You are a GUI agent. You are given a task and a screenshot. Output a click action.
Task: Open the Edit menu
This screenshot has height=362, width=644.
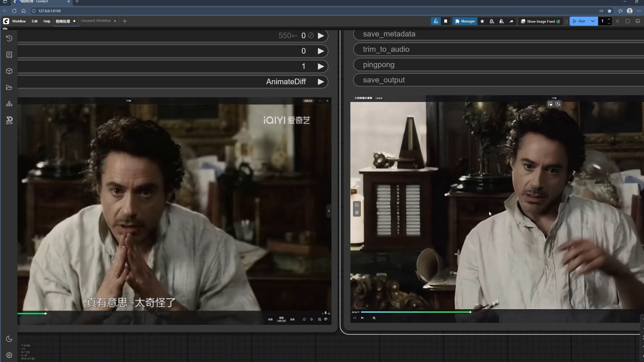pos(34,21)
